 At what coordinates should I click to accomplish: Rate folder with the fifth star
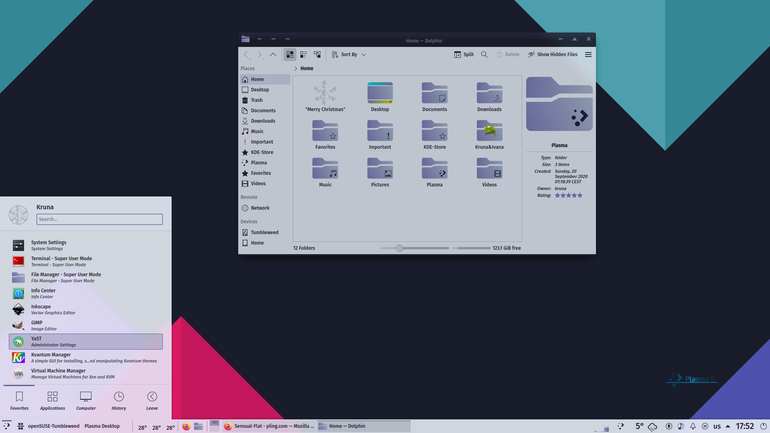[x=580, y=195]
